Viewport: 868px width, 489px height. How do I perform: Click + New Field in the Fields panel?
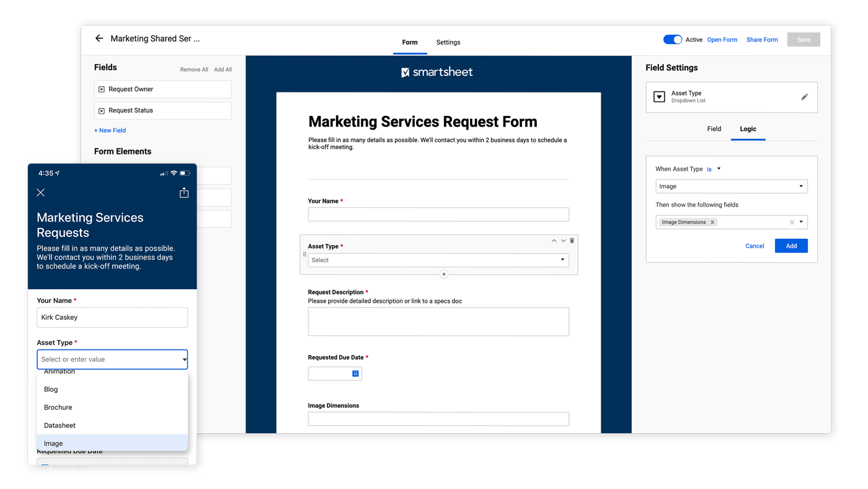coord(110,130)
